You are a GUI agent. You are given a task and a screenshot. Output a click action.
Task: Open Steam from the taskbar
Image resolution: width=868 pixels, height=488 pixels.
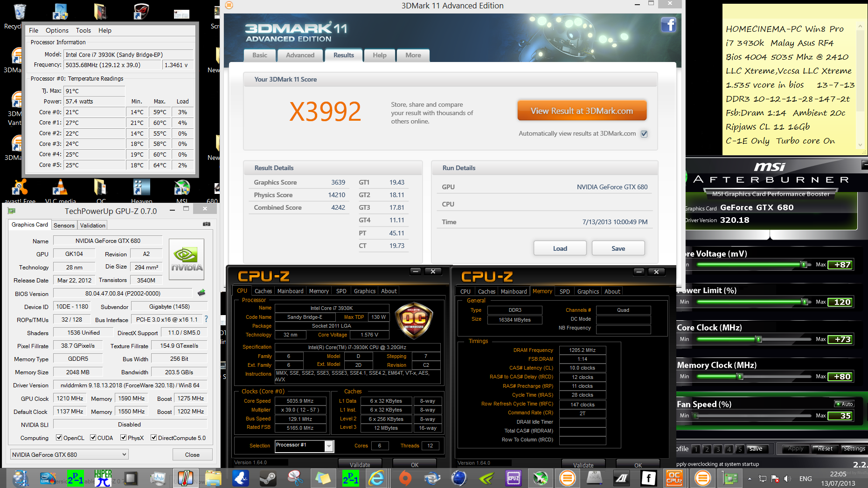tap(268, 478)
